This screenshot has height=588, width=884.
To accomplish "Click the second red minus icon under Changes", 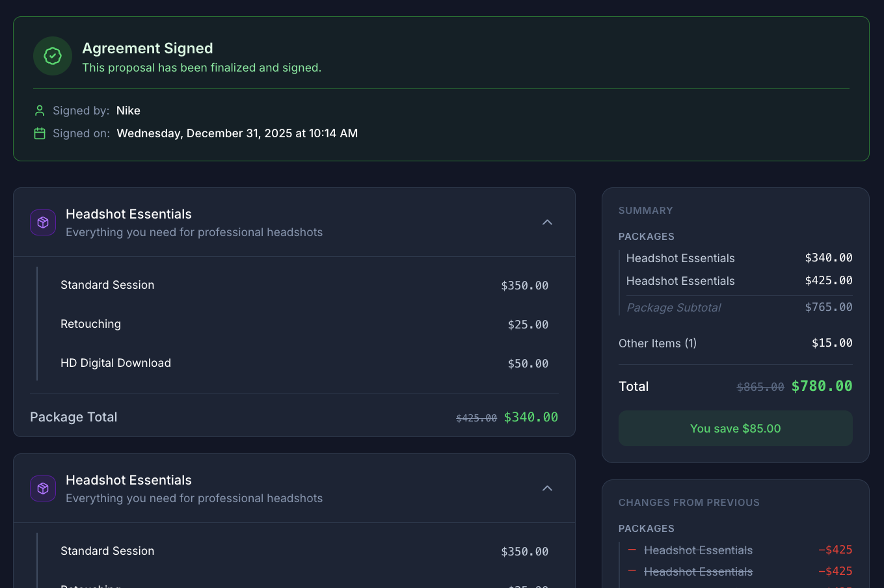I will 632,571.
